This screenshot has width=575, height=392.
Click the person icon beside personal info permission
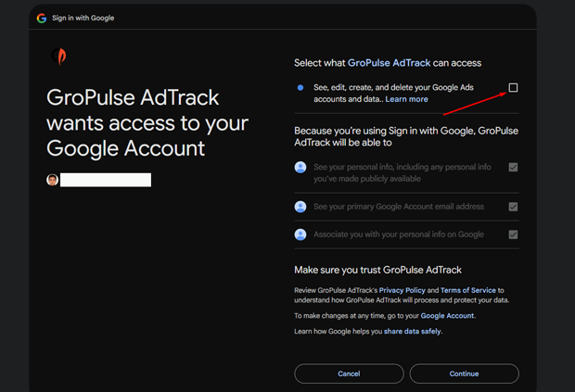[x=300, y=167]
